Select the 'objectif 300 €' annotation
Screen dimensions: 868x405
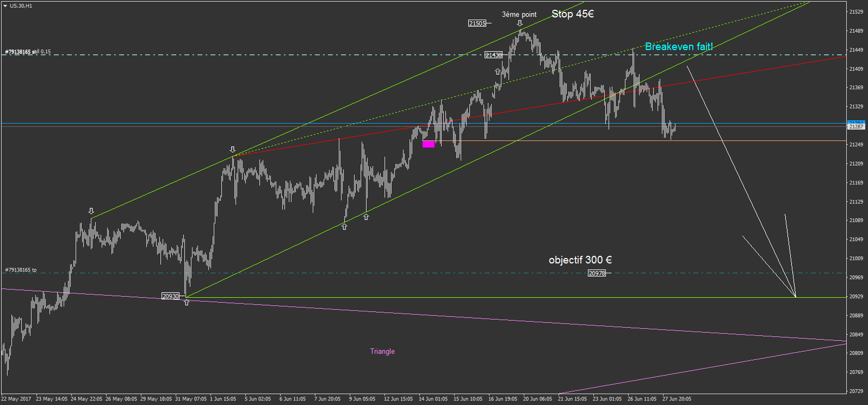[x=580, y=260]
